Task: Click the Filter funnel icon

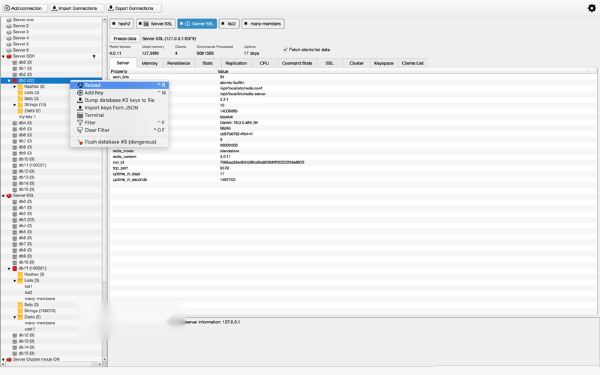Action: click(80, 123)
